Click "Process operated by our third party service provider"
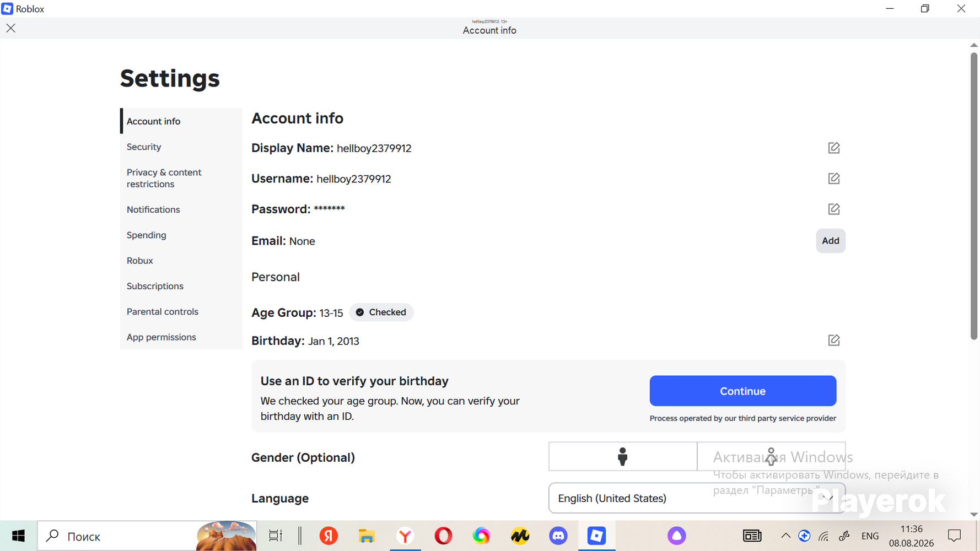 click(x=742, y=418)
